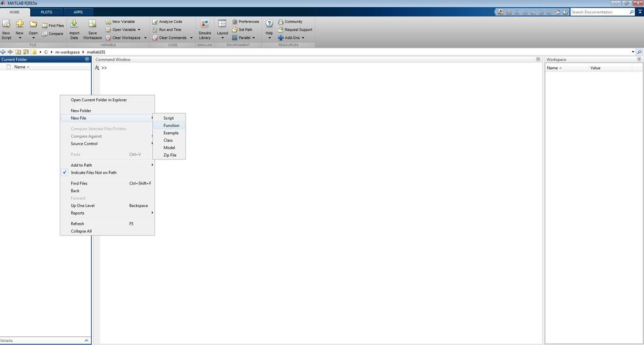Choose Model from New File submenu
The height and width of the screenshot is (345, 644).
point(169,147)
